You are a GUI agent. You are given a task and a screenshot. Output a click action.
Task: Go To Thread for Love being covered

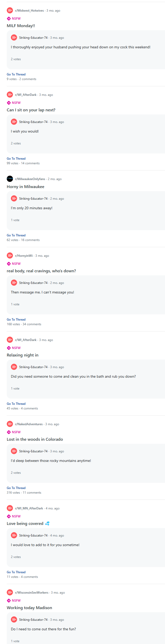16,572
